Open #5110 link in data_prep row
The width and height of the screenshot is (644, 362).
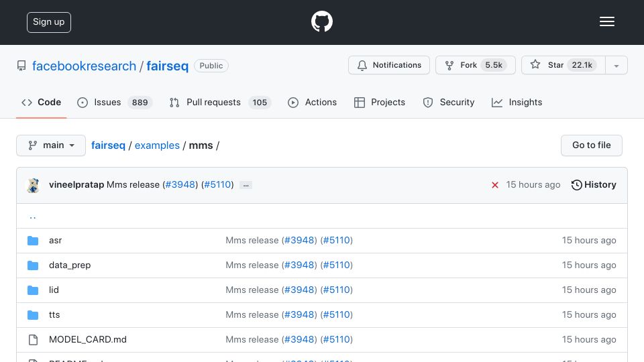(336, 265)
